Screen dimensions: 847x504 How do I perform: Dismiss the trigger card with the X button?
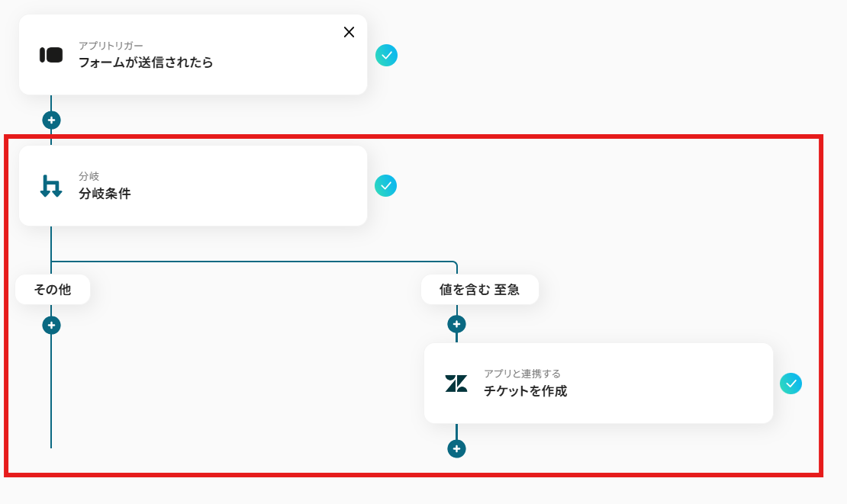[349, 32]
